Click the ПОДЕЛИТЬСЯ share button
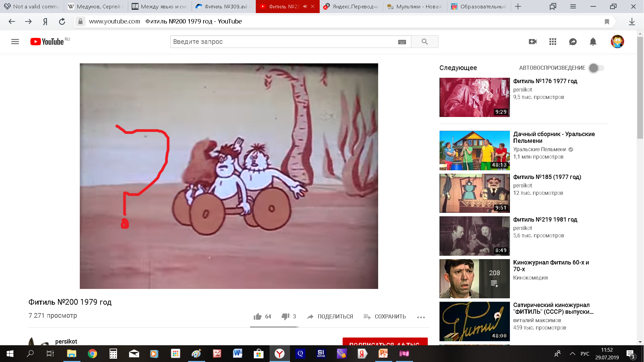The width and height of the screenshot is (644, 362). pos(330,316)
